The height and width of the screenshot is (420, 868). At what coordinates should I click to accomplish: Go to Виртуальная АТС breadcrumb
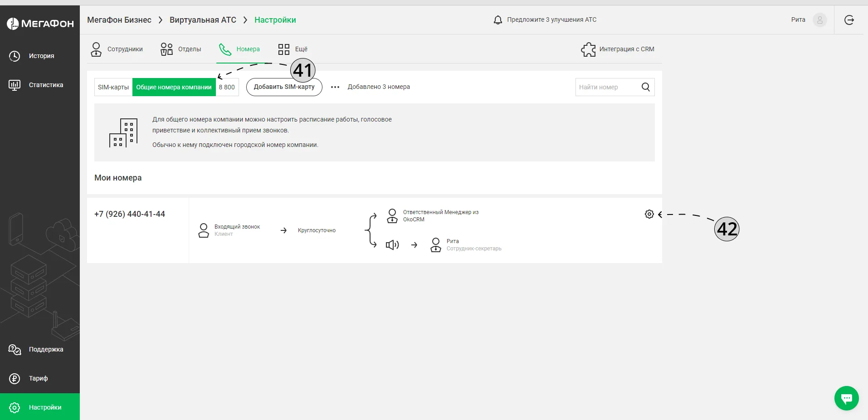pos(203,20)
